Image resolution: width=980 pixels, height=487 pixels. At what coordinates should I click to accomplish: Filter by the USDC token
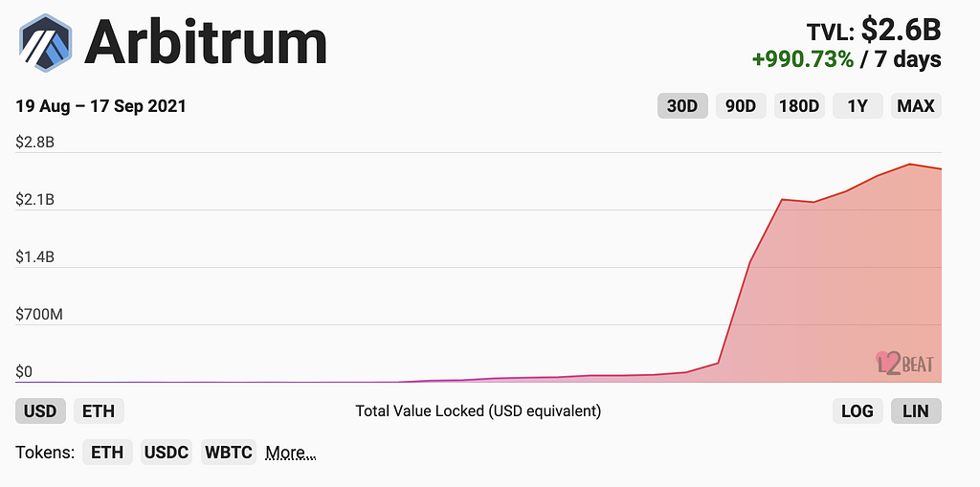(167, 453)
